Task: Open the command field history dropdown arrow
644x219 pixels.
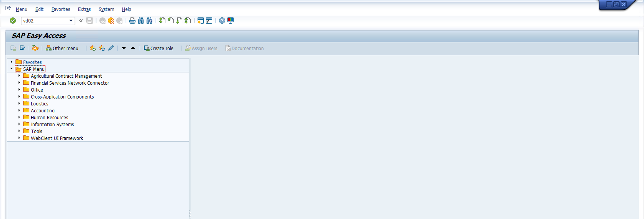Action: coord(71,21)
